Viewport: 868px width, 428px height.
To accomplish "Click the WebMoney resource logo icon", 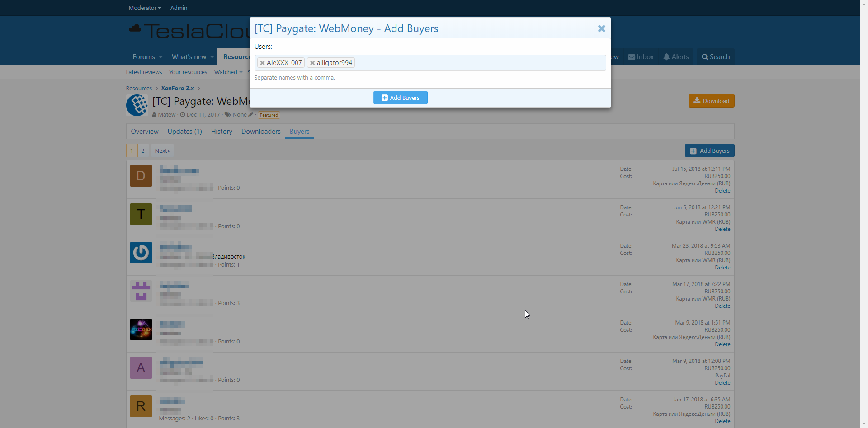I will 137,105.
